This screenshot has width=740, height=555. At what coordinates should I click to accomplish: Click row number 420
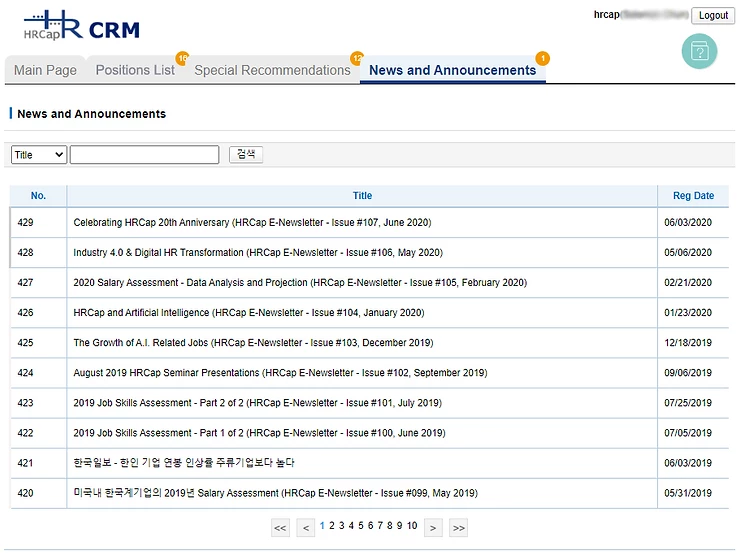[x=25, y=493]
